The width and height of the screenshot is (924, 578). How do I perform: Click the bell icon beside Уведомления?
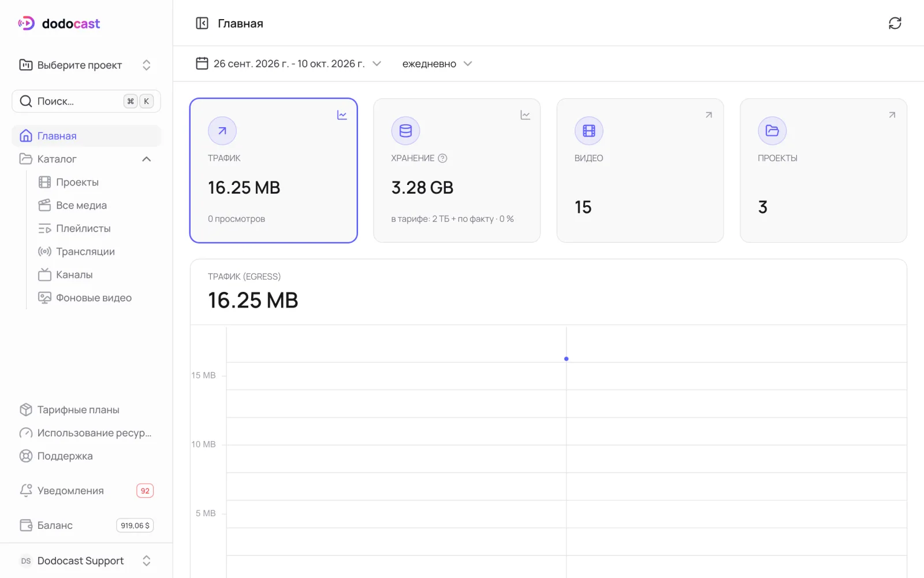tap(26, 491)
